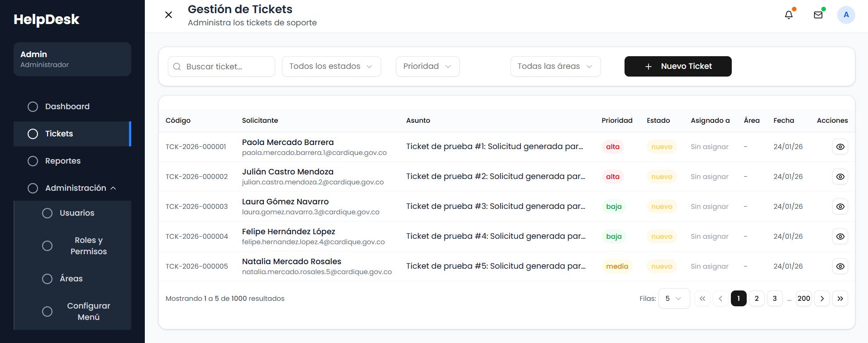Go to the previous page arrow
The width and height of the screenshot is (868, 343).
[x=720, y=299]
